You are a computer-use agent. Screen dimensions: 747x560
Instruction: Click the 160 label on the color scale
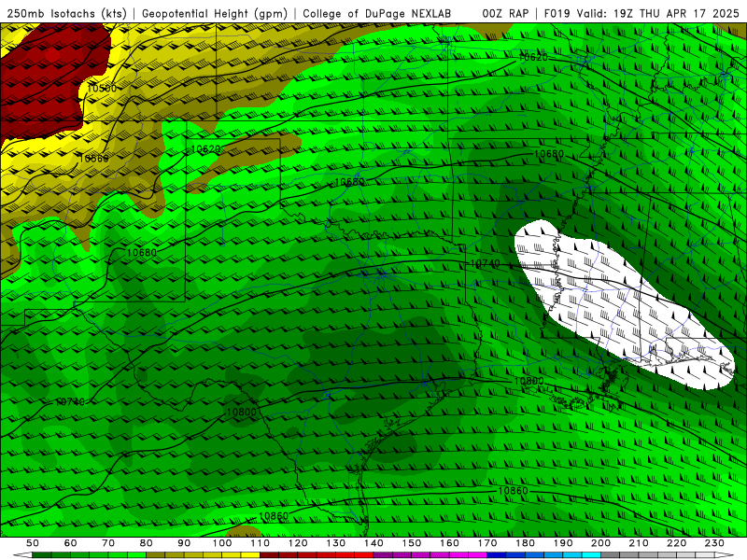[449, 543]
